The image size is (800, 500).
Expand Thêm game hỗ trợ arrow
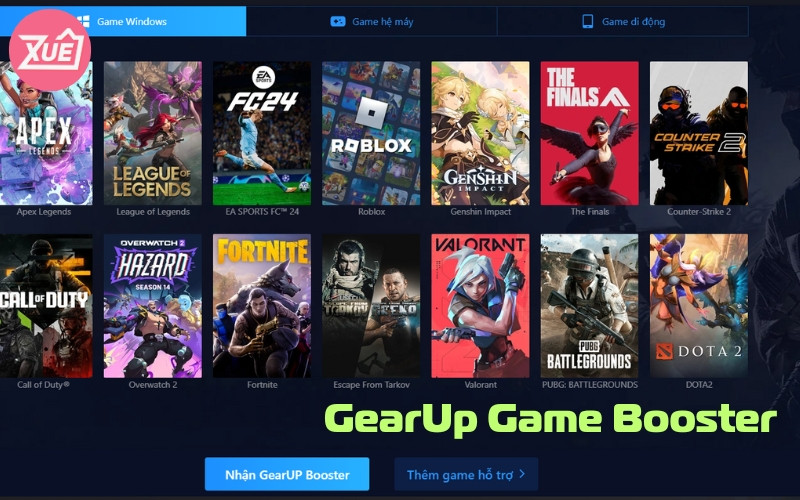(x=522, y=474)
